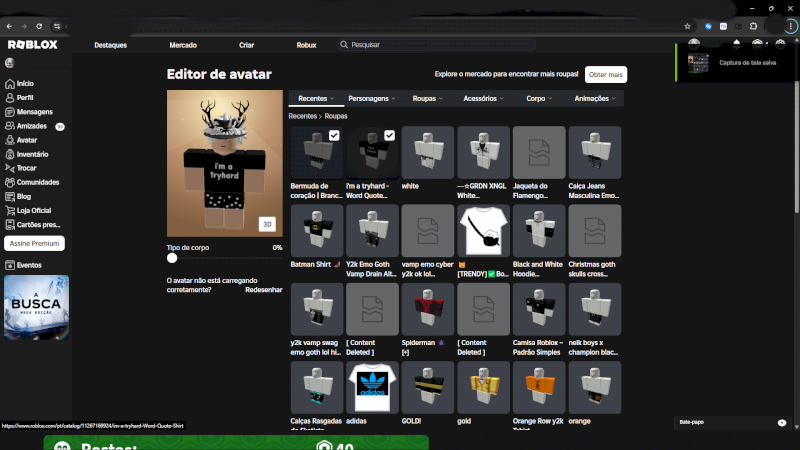Image resolution: width=800 pixels, height=450 pixels.
Task: Select Orange Row y2k thumbnail
Action: point(539,387)
